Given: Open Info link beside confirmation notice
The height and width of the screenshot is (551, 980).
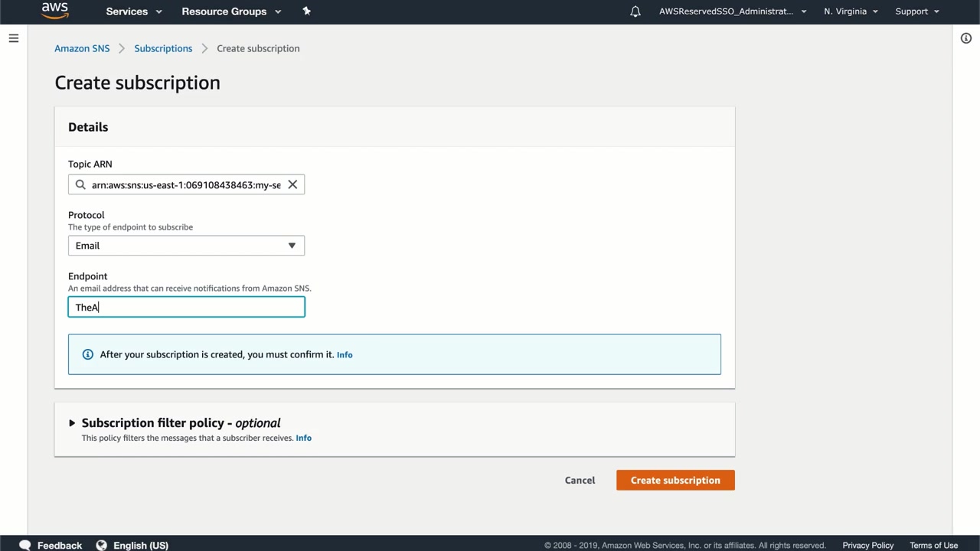Looking at the screenshot, I should click(345, 355).
